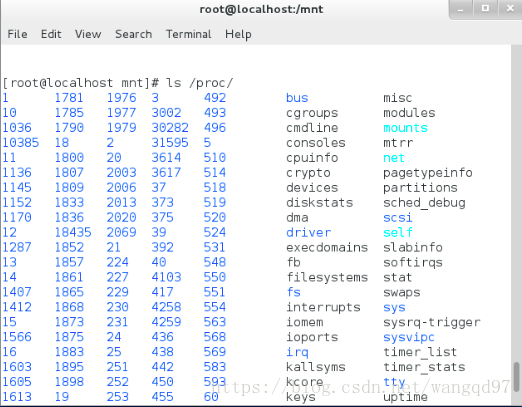Click the 'execdomains' entry
The height and width of the screenshot is (407, 522).
point(327,247)
